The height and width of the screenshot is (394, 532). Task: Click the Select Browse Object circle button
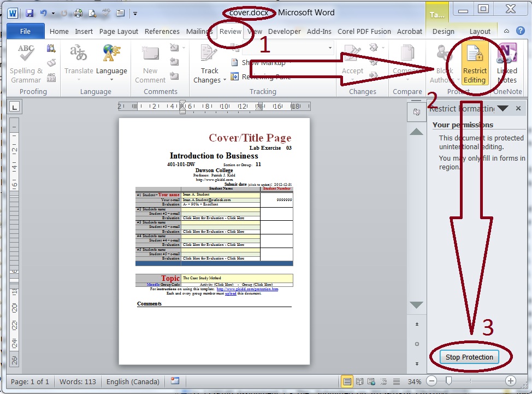point(417,344)
